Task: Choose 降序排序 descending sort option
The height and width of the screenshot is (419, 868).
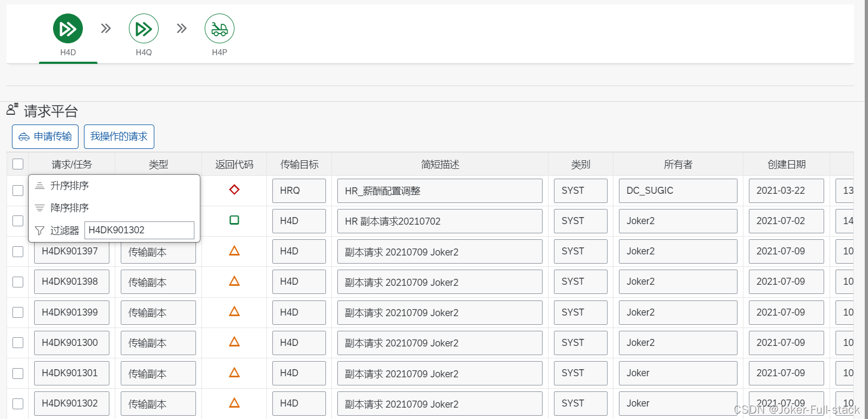Action: pos(114,208)
